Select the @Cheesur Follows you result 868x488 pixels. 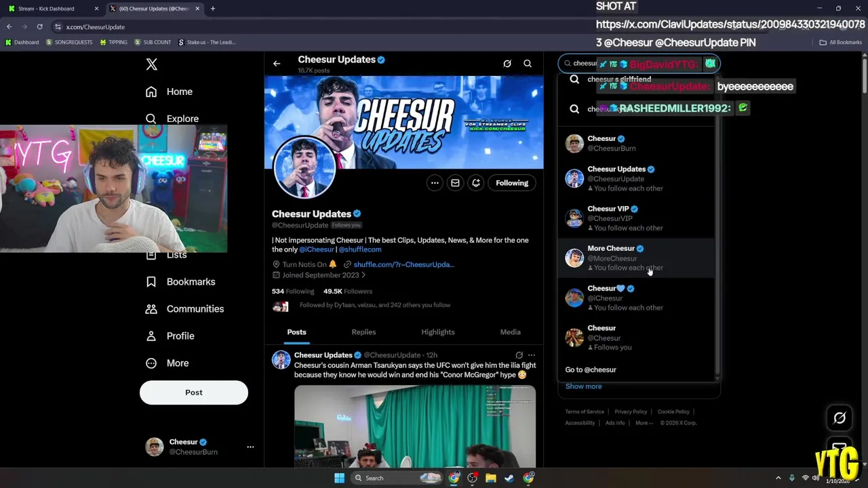coord(637,338)
